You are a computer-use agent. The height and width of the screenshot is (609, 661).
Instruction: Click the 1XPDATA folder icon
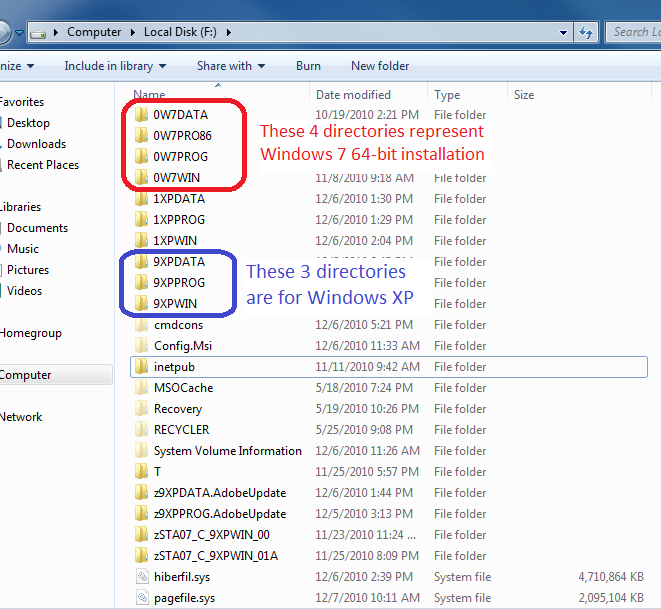(141, 199)
